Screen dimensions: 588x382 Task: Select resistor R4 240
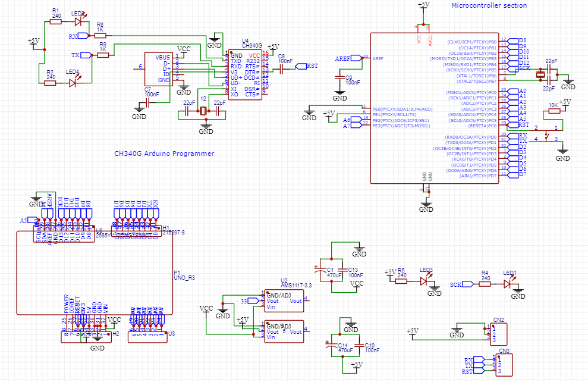[485, 284]
